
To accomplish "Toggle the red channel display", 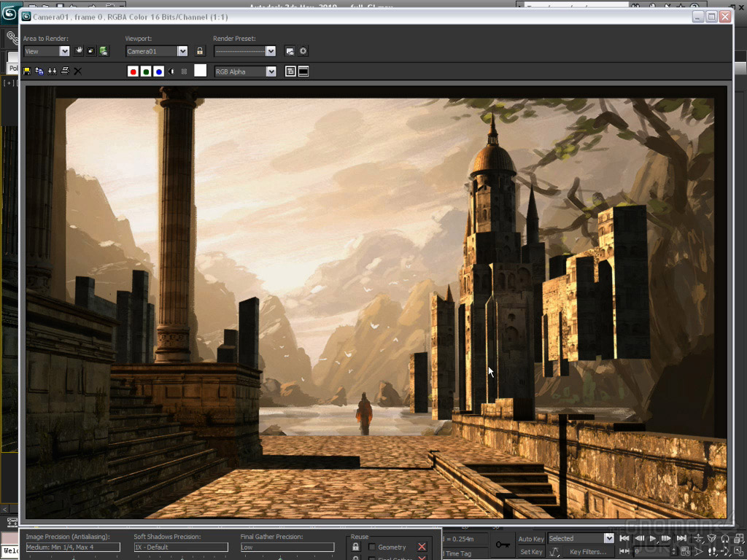I will 133,71.
